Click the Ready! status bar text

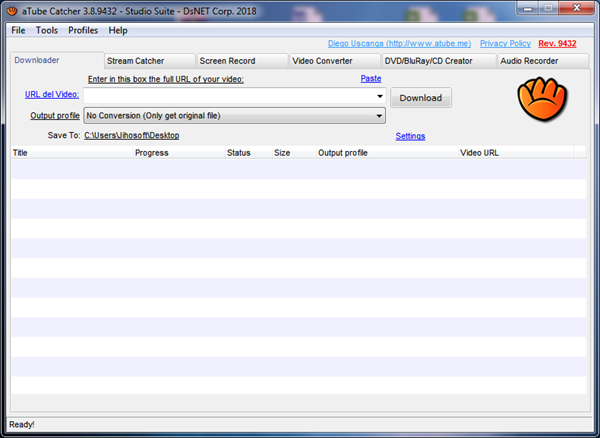tap(22, 425)
